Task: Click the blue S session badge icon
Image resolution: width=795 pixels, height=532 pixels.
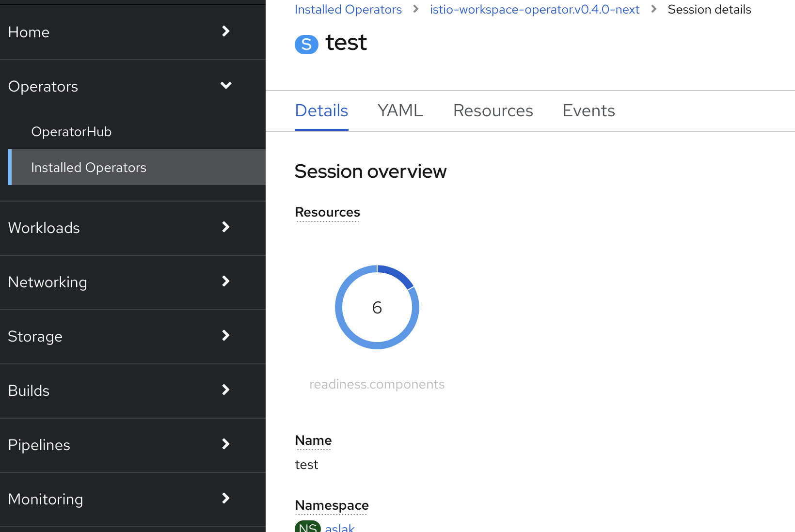Action: pyautogui.click(x=306, y=44)
